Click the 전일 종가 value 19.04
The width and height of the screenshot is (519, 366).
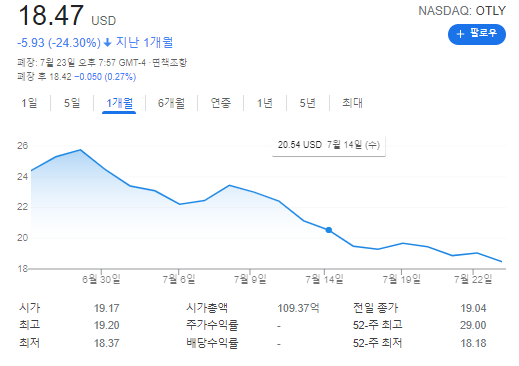pos(473,308)
